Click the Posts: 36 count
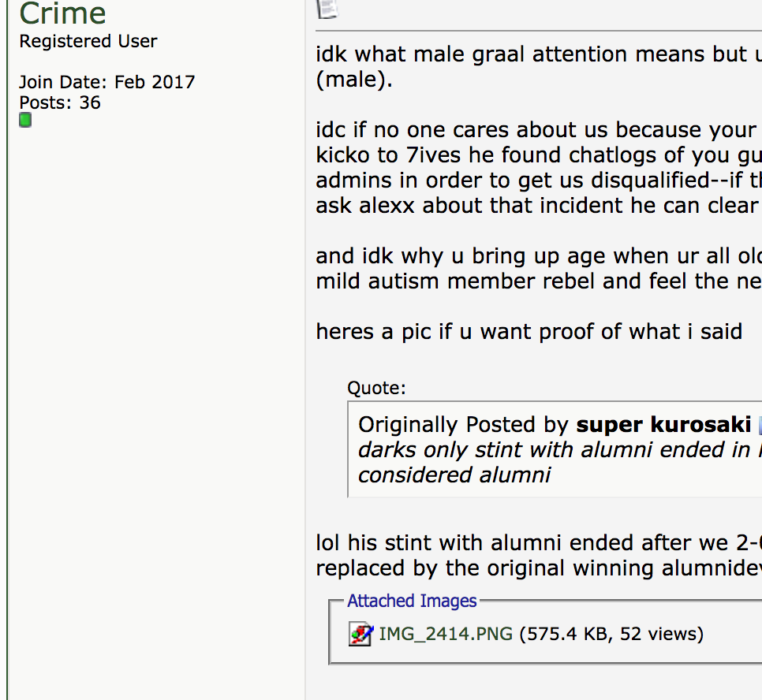 60,102
